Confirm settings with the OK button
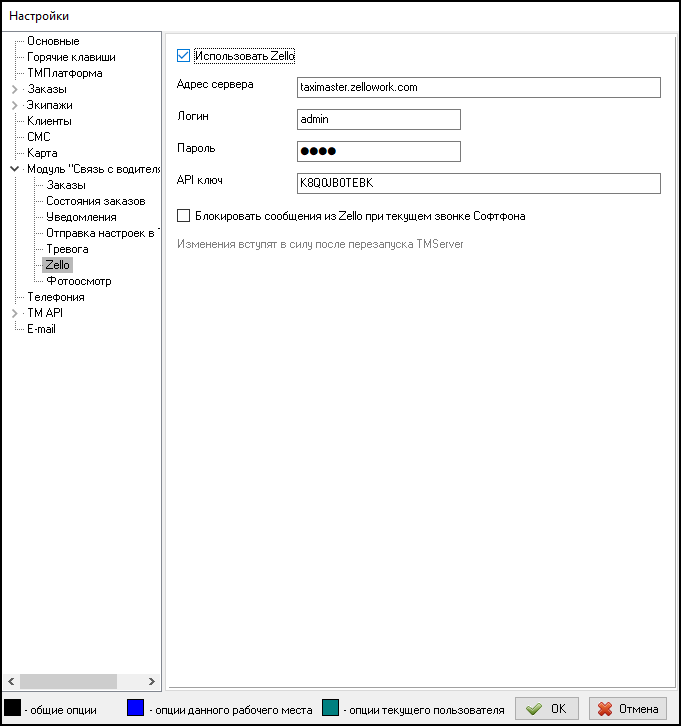 tap(547, 709)
